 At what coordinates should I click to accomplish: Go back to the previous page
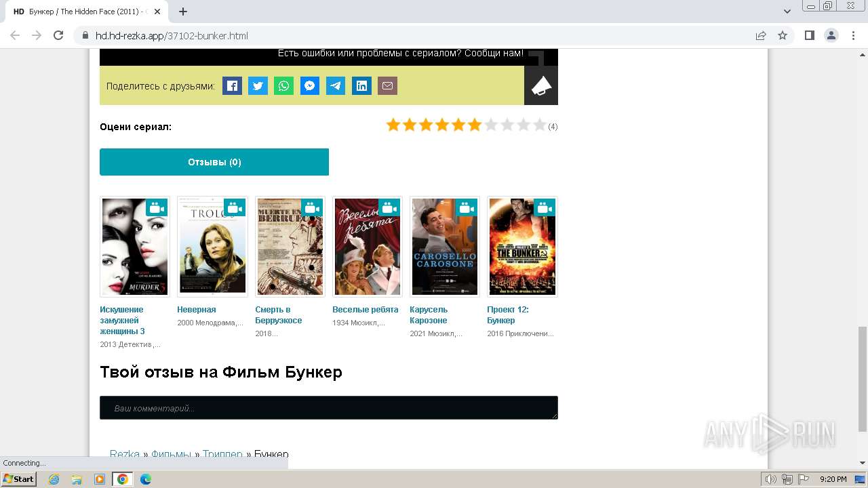point(15,35)
